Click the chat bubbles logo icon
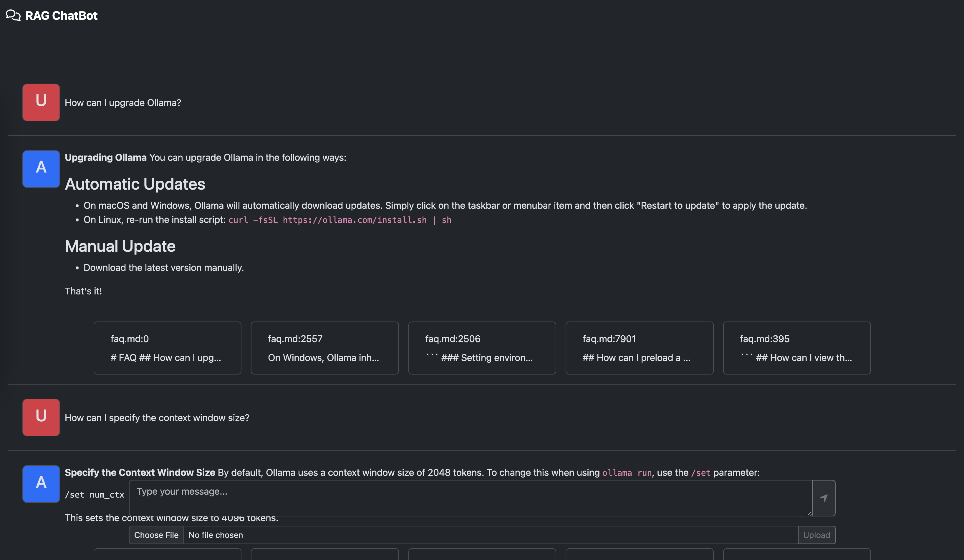The height and width of the screenshot is (560, 964). tap(13, 15)
